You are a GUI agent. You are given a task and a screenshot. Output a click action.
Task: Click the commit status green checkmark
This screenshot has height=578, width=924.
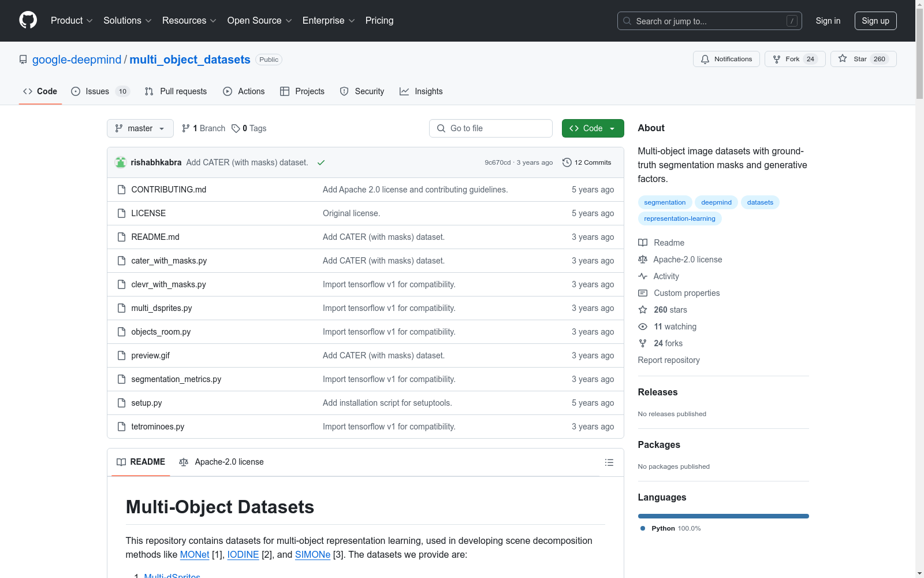pyautogui.click(x=321, y=162)
